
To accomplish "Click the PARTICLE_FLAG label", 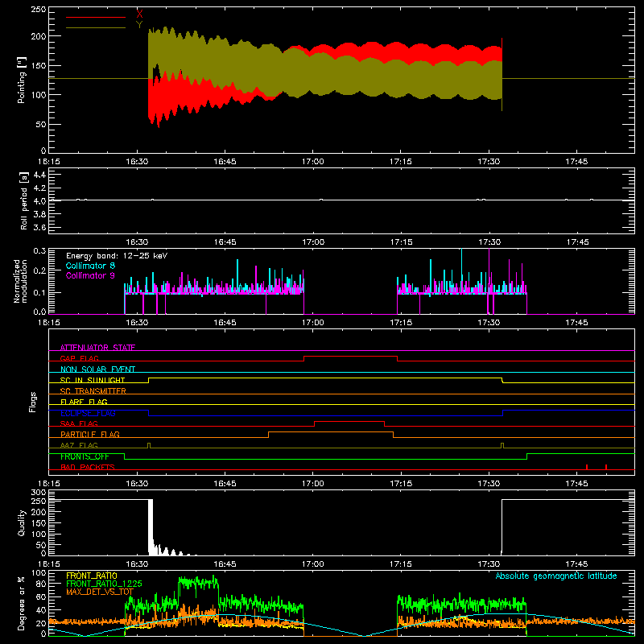I will pos(90,434).
